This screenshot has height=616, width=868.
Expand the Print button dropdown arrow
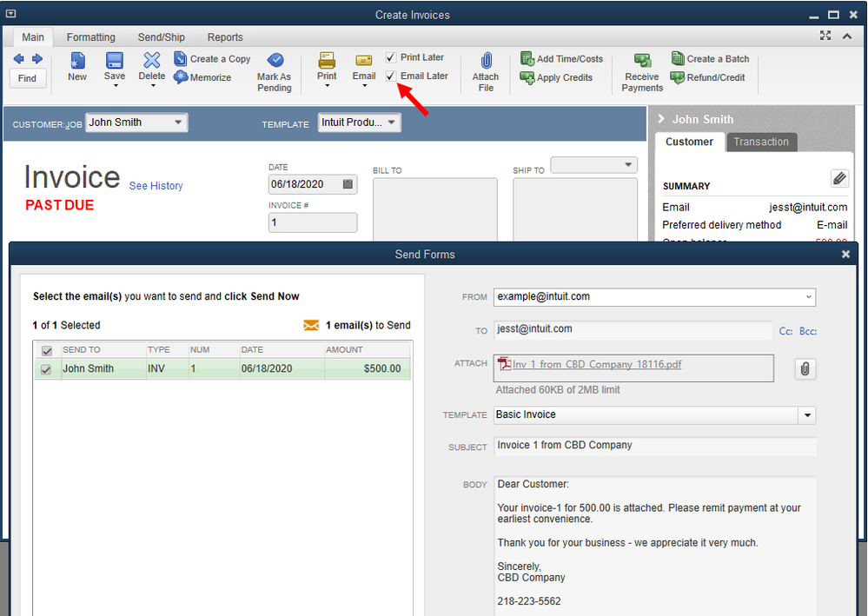coord(328,86)
